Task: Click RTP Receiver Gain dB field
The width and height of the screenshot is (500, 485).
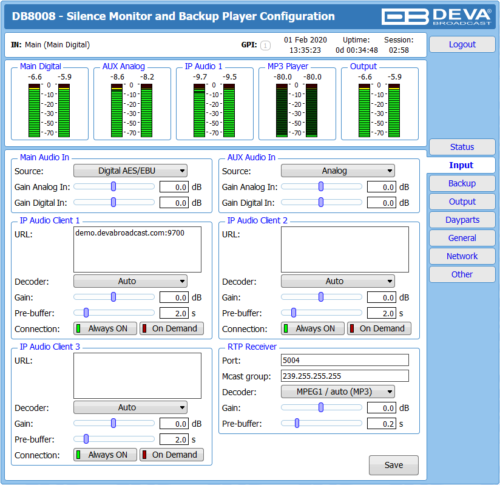Action: coord(382,408)
